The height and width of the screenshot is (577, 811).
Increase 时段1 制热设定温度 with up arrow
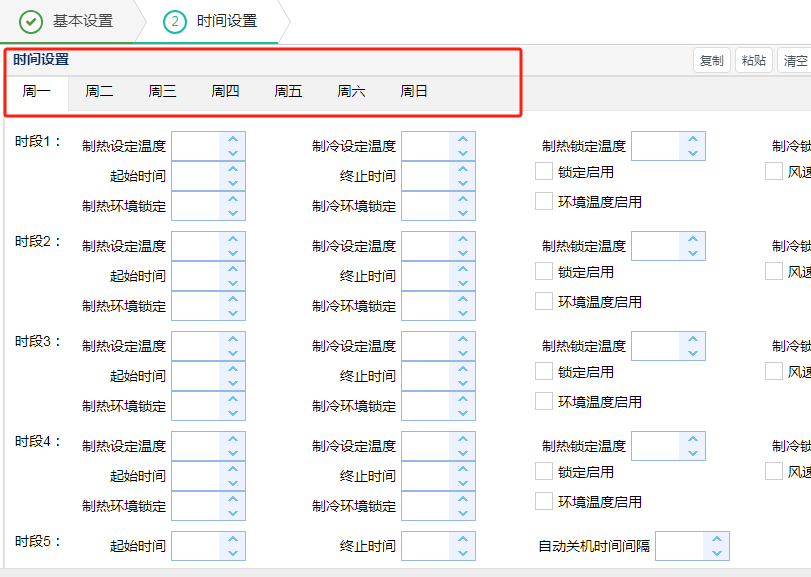233,140
